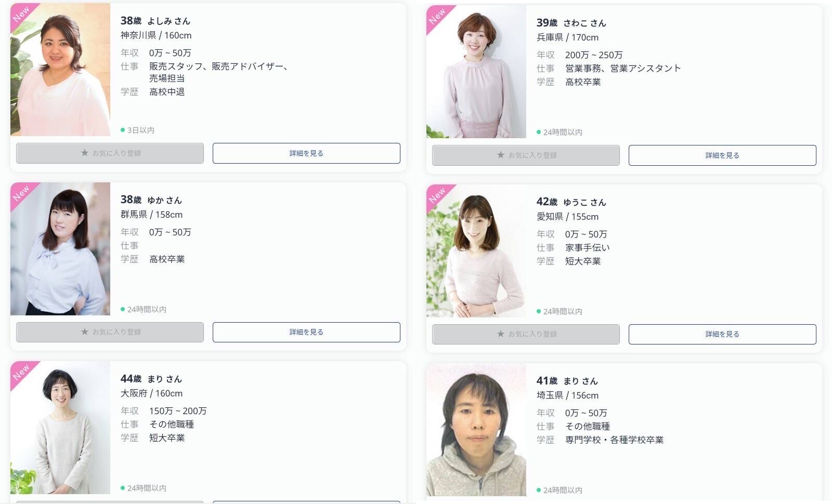The height and width of the screenshot is (504, 832).
Task: Click the star icon on ゆうこ's favorite button
Action: pyautogui.click(x=501, y=334)
